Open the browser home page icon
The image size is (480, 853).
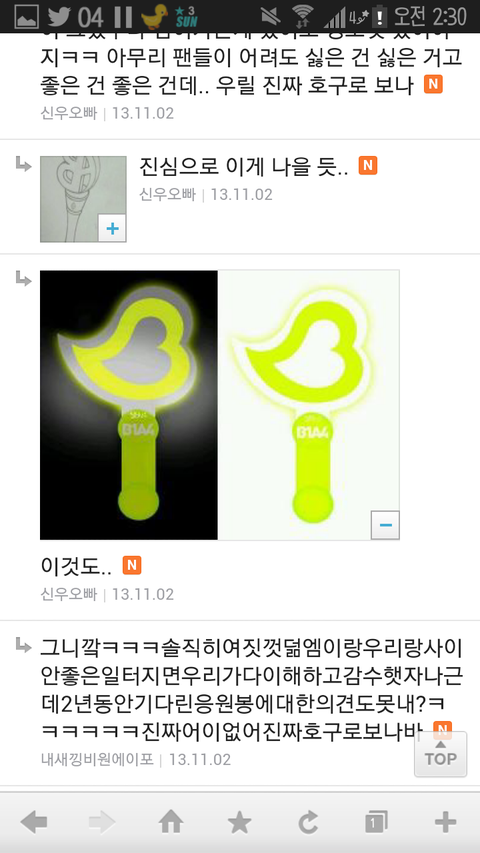pyautogui.click(x=171, y=821)
